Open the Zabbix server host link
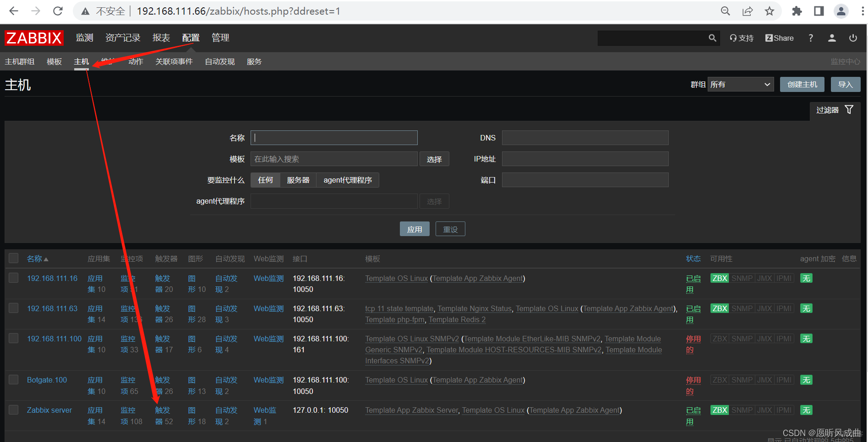 click(49, 410)
